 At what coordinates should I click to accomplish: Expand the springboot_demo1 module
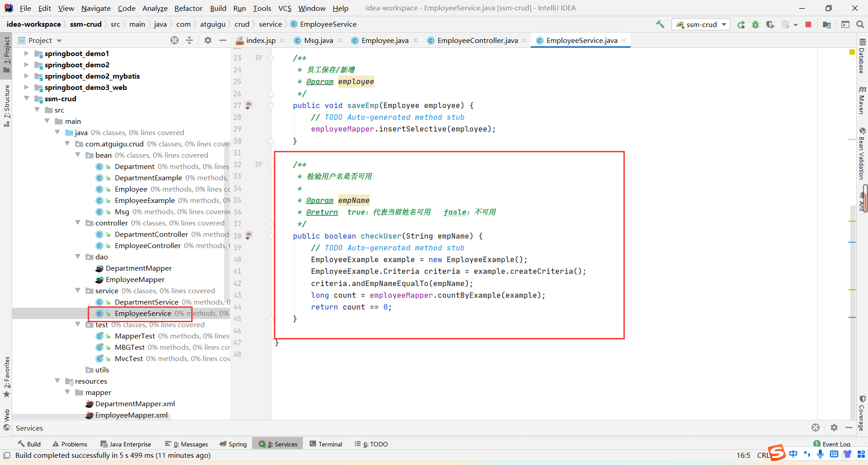pyautogui.click(x=26, y=53)
